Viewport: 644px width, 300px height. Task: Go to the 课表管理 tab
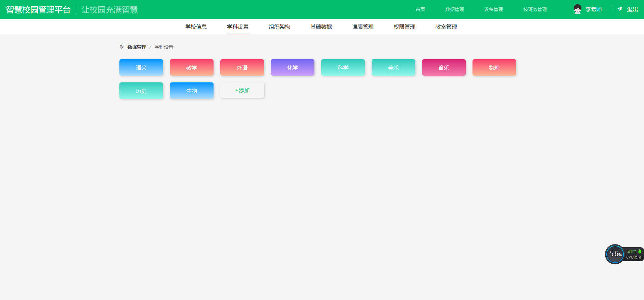click(363, 27)
